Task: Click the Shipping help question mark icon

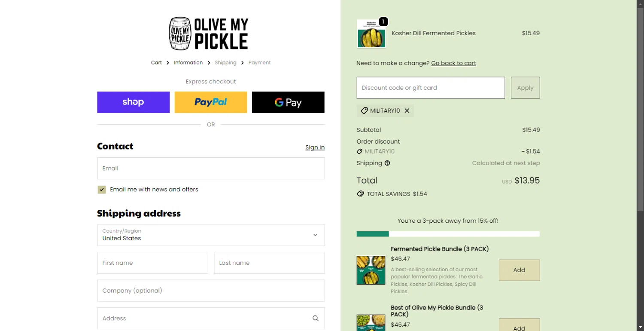Action: [x=387, y=163]
